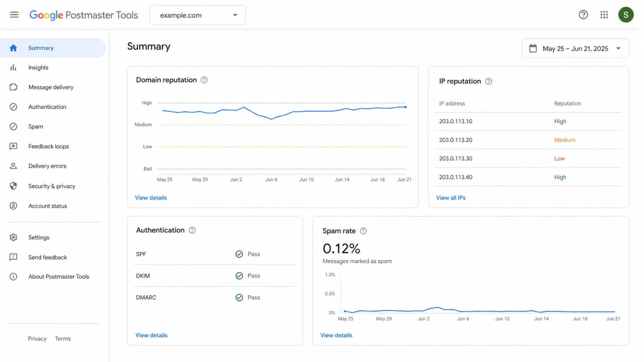This screenshot has height=362, width=644.
Task: Click the About Postmaster Tools info icon
Action: coord(13,277)
